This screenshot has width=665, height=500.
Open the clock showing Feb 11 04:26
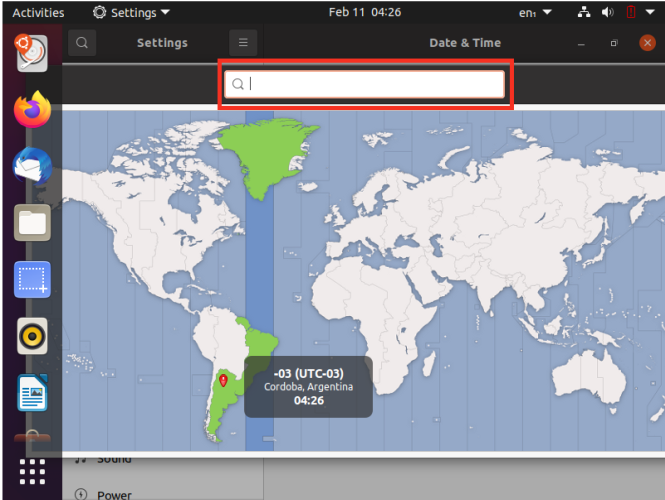click(x=365, y=12)
